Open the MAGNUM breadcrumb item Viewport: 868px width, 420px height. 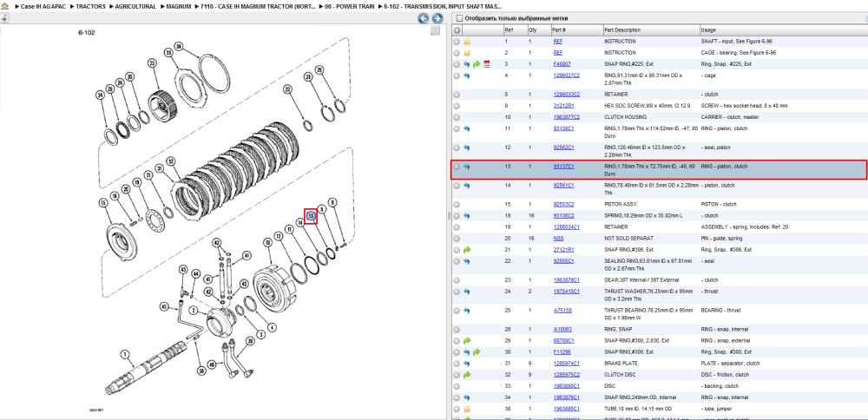180,6
